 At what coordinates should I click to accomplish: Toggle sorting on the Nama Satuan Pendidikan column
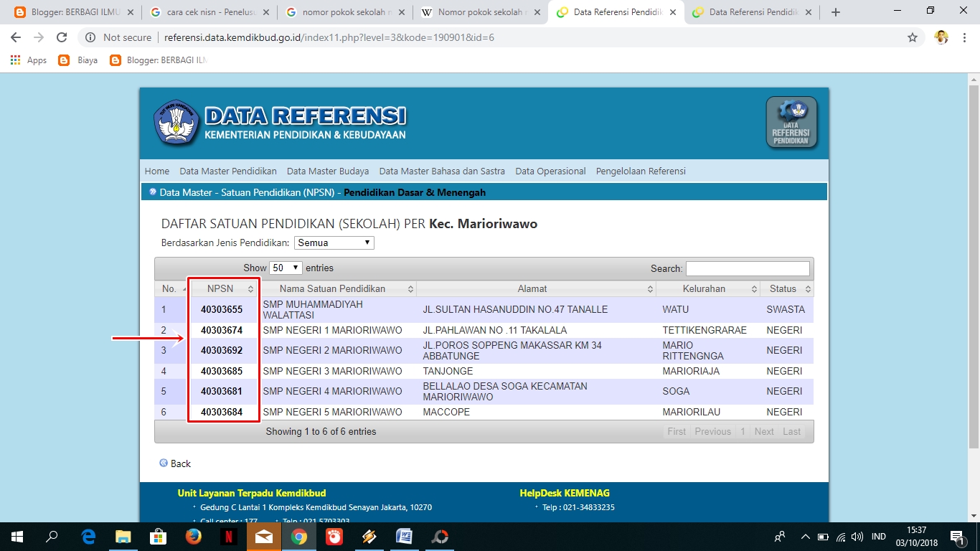[x=336, y=288]
